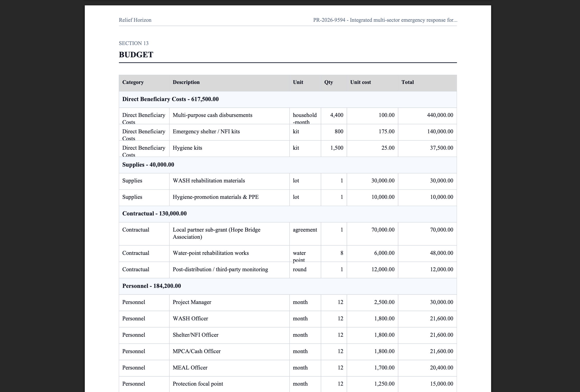The width and height of the screenshot is (580, 392).
Task: Click 'Post-distribution / third-party monitoring' description
Action: point(220,269)
